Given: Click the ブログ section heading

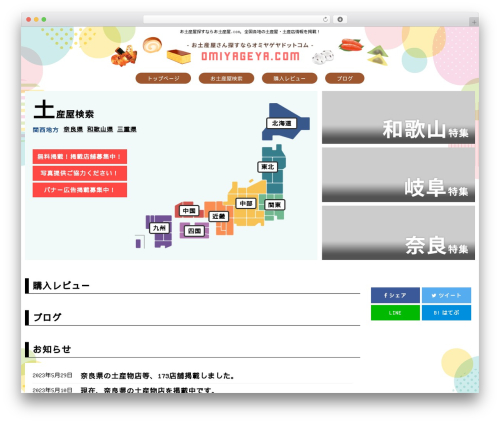Looking at the screenshot, I should pyautogui.click(x=47, y=317).
